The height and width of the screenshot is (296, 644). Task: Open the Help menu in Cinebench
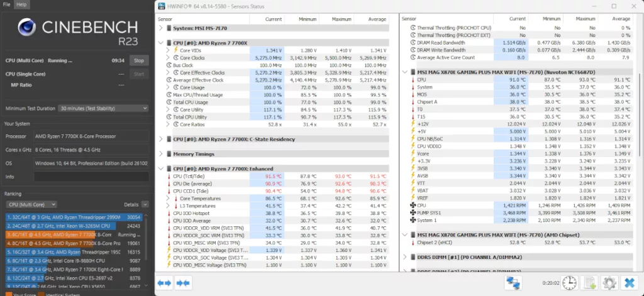[x=21, y=4]
